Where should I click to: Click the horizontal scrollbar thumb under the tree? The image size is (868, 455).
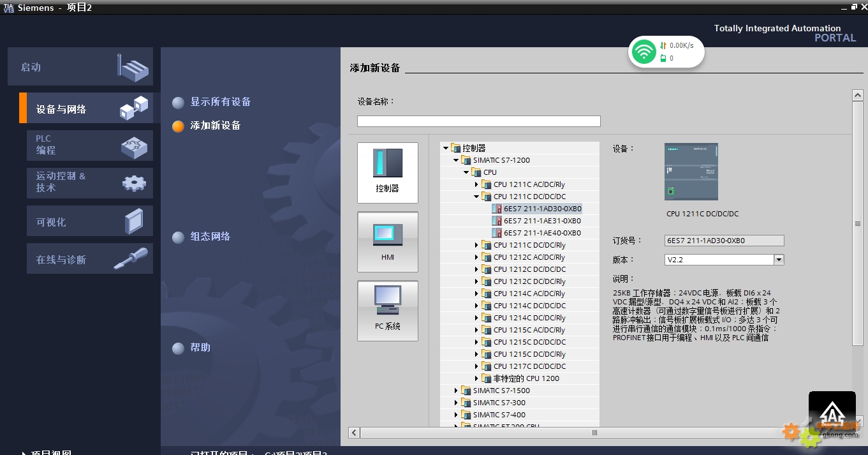pos(594,433)
